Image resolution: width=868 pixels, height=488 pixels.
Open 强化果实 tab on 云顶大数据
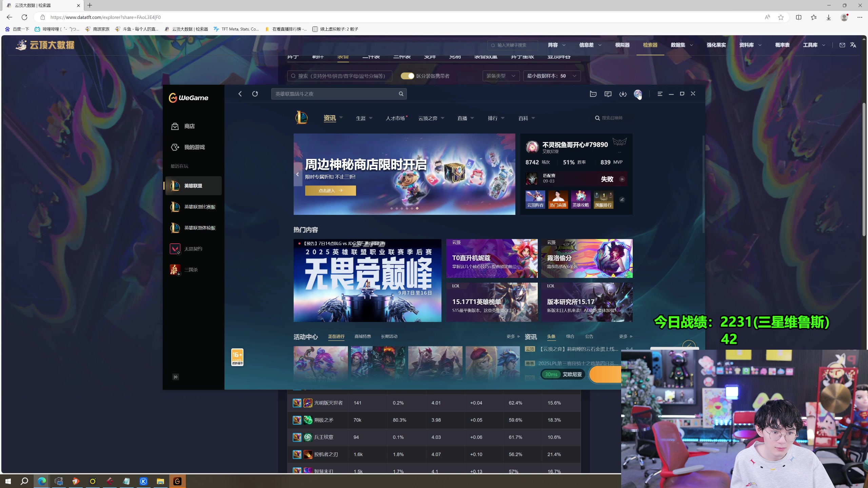(716, 45)
